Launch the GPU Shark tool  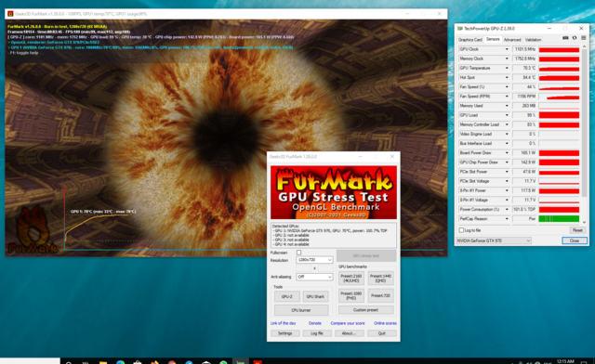pyautogui.click(x=315, y=296)
